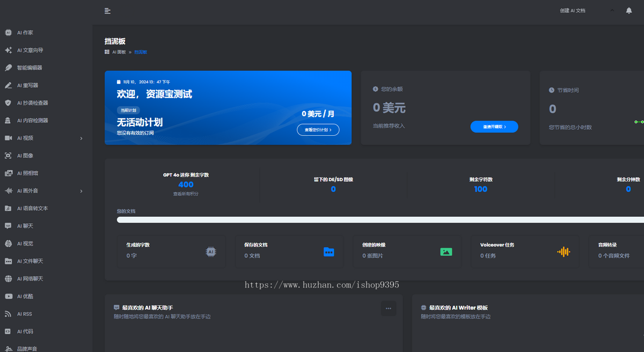This screenshot has height=352, width=644.
Task: Click the 挡泥板 breadcrumb link
Action: point(141,52)
